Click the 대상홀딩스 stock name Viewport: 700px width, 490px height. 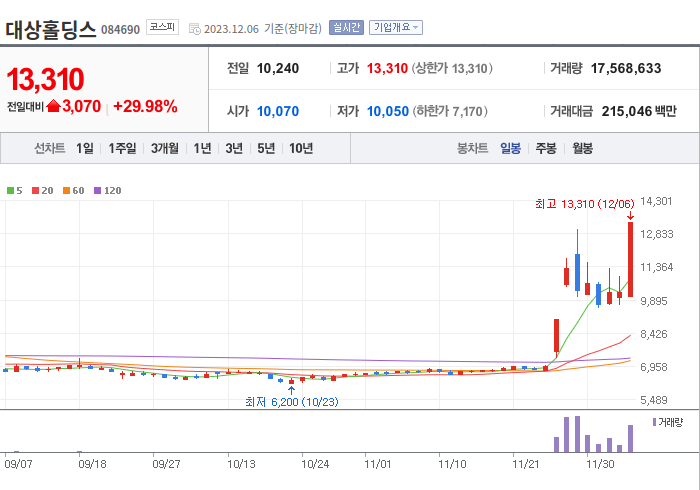51,30
